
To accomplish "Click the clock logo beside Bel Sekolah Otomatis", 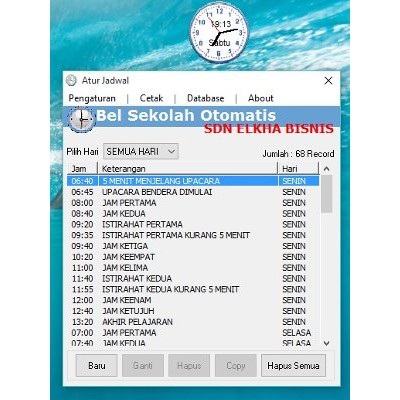I will (81, 119).
